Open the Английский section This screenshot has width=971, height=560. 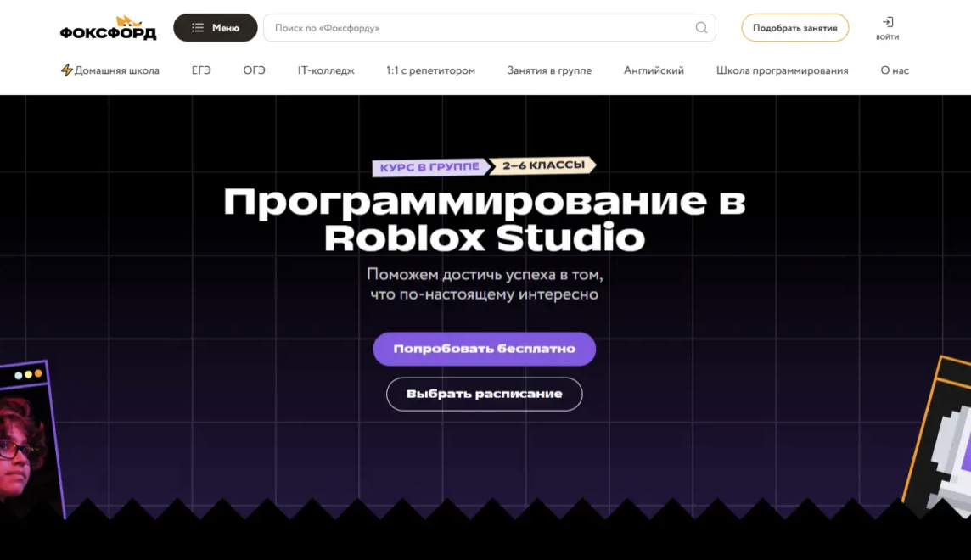(x=654, y=70)
